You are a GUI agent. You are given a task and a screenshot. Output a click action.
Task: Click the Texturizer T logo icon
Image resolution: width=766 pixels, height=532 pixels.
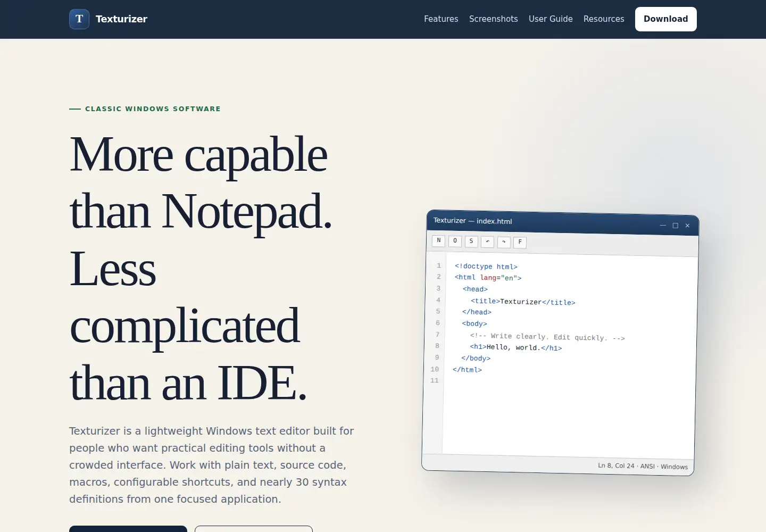tap(79, 19)
